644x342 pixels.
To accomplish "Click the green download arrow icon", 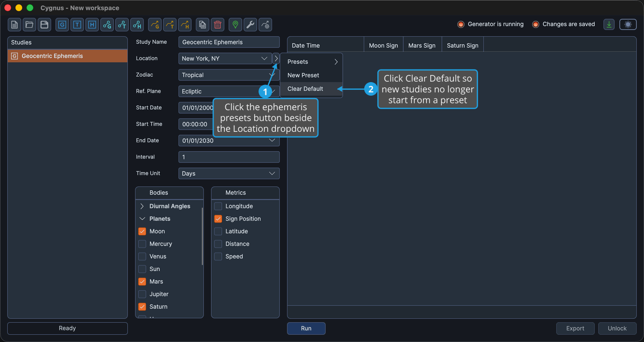I will (609, 24).
